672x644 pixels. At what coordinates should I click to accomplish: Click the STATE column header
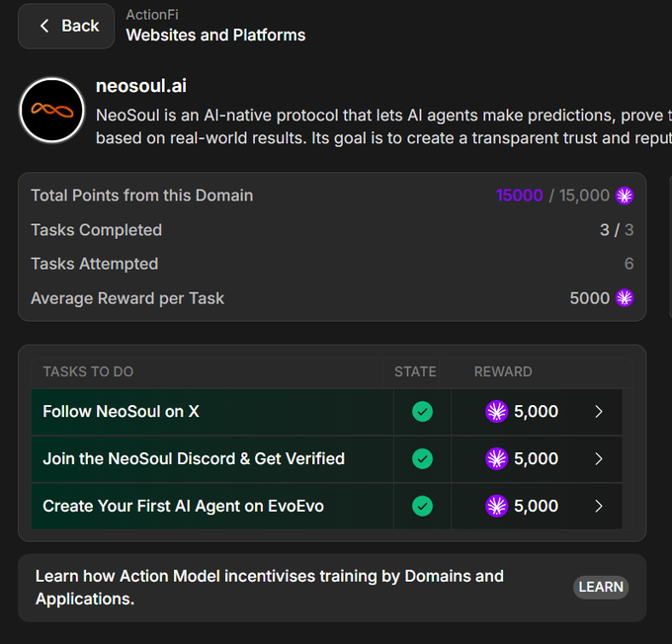coord(415,371)
